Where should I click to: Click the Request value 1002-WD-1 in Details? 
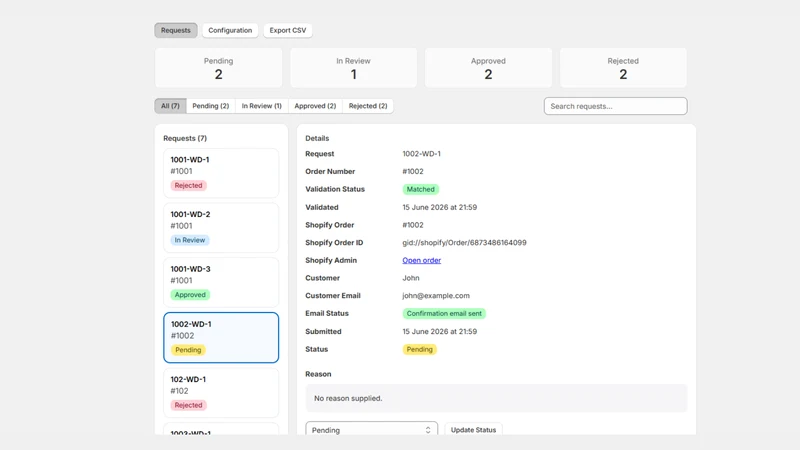click(421, 154)
